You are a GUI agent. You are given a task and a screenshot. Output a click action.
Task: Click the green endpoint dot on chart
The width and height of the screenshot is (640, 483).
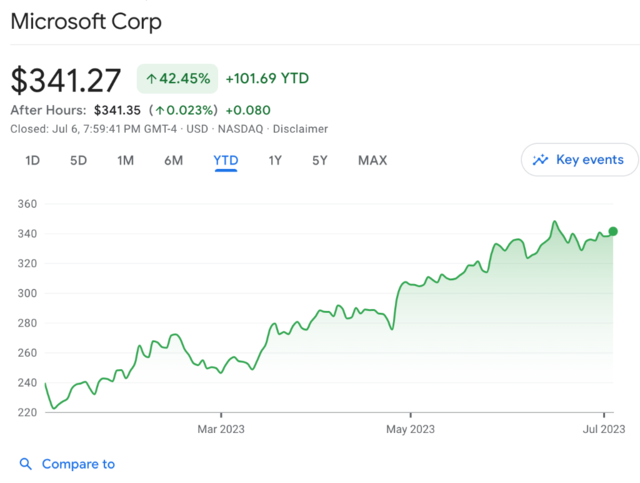point(613,231)
